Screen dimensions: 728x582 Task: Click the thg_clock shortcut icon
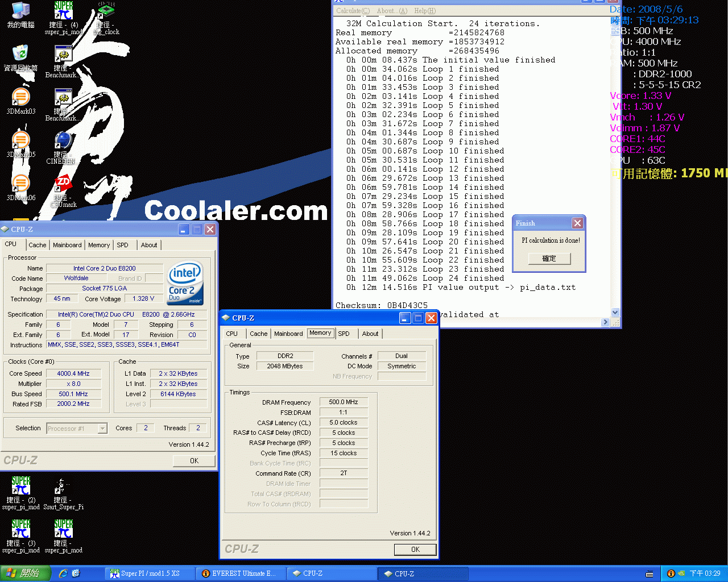tap(106, 18)
